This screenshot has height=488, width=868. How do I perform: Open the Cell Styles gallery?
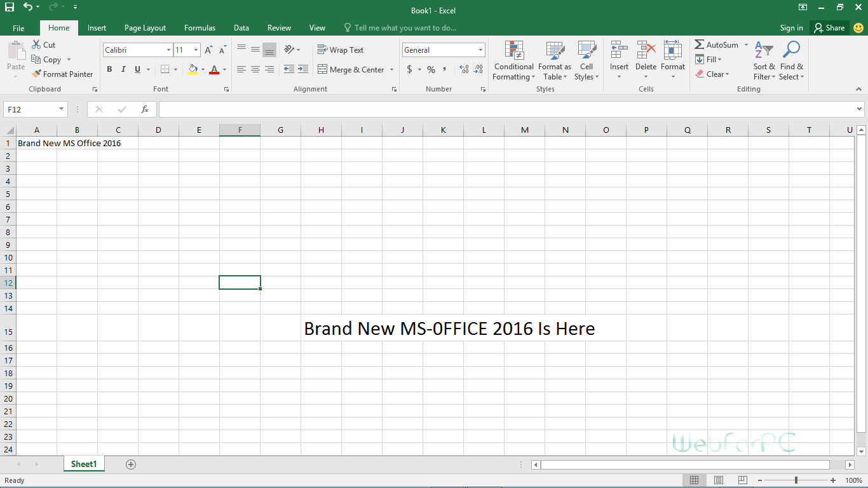[587, 61]
